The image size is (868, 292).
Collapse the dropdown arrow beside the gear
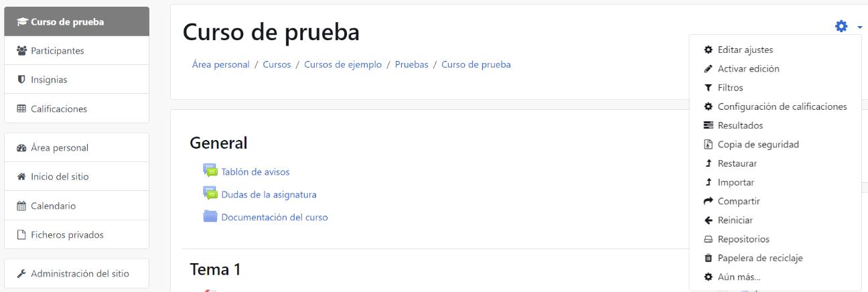pos(859,27)
